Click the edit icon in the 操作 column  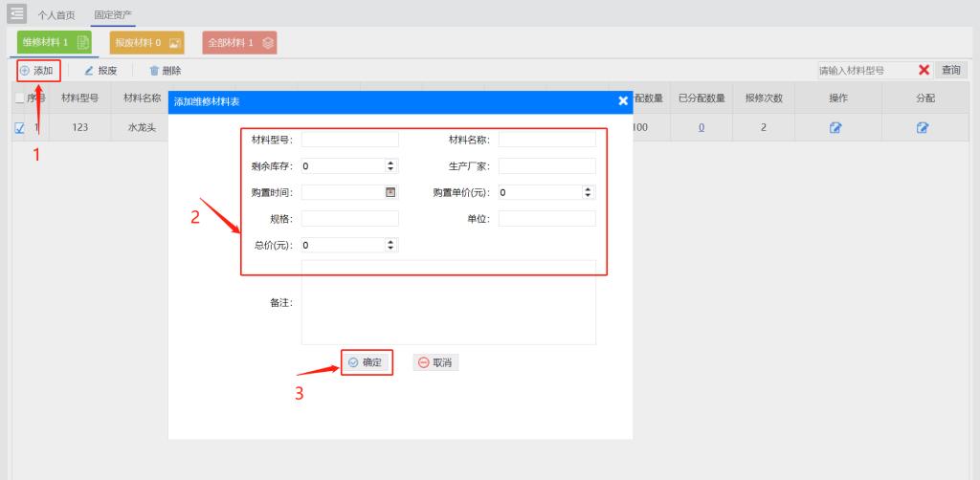coord(835,127)
